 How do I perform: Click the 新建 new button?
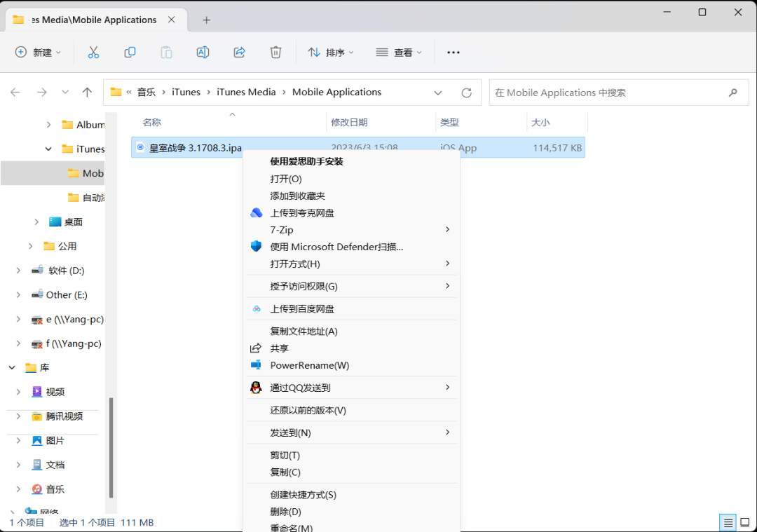[38, 53]
